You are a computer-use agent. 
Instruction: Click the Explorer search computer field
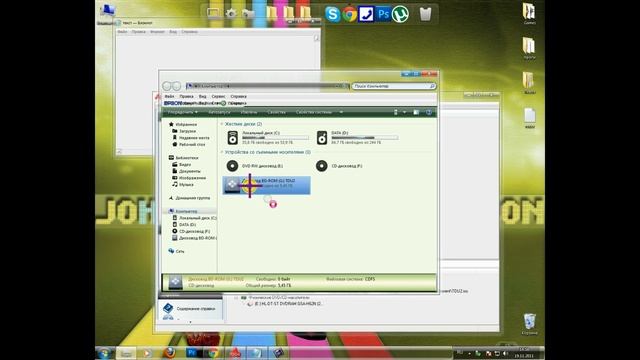pyautogui.click(x=394, y=86)
